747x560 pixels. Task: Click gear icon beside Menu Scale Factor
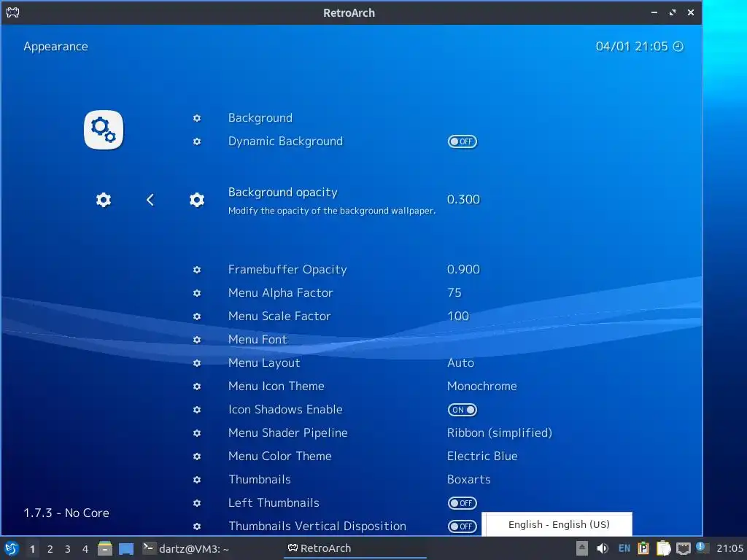197,316
